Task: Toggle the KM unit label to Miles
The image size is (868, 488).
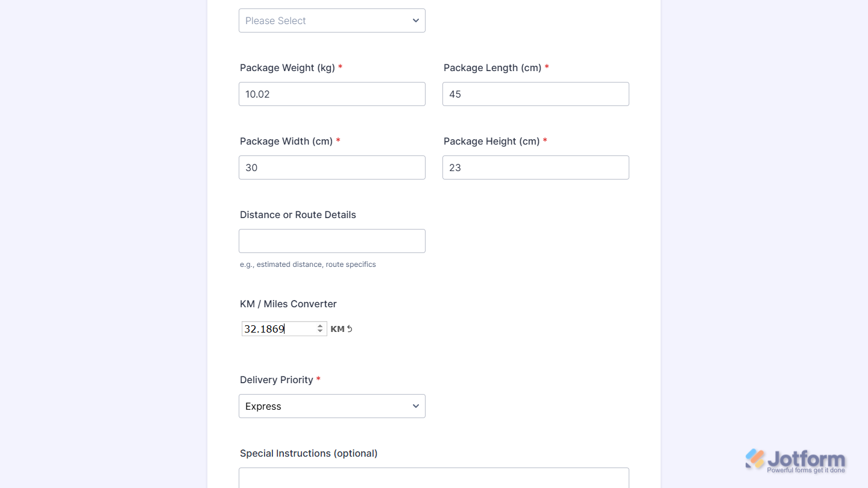Action: tap(336, 329)
